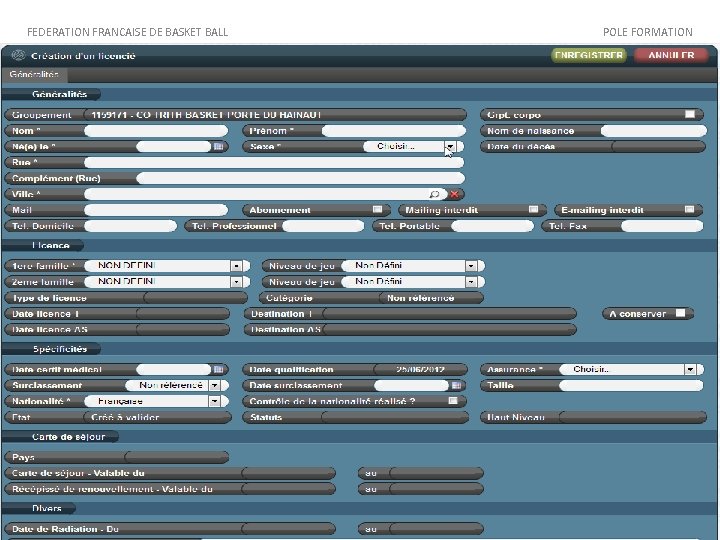Image resolution: width=720 pixels, height=540 pixels.
Task: Click the Date certif médical input
Action: [174, 369]
